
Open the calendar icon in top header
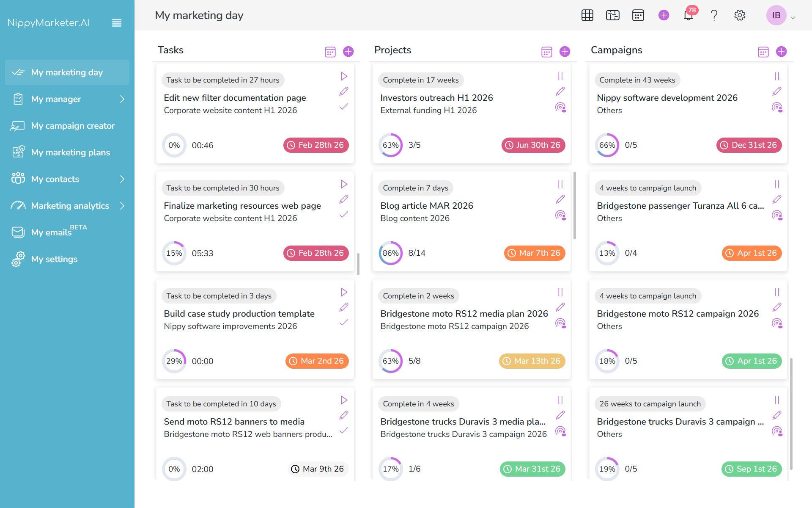[638, 16]
